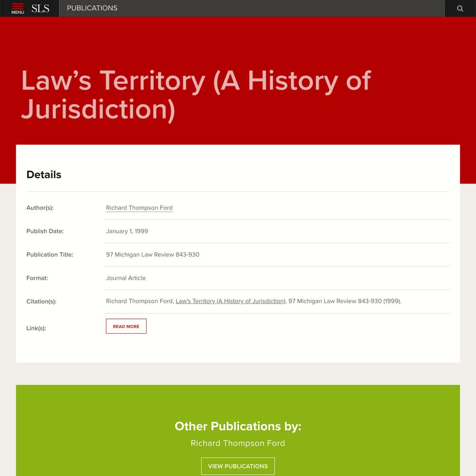Open the hamburger MENU icon
Screen dimensions: 476x476
coord(18,9)
